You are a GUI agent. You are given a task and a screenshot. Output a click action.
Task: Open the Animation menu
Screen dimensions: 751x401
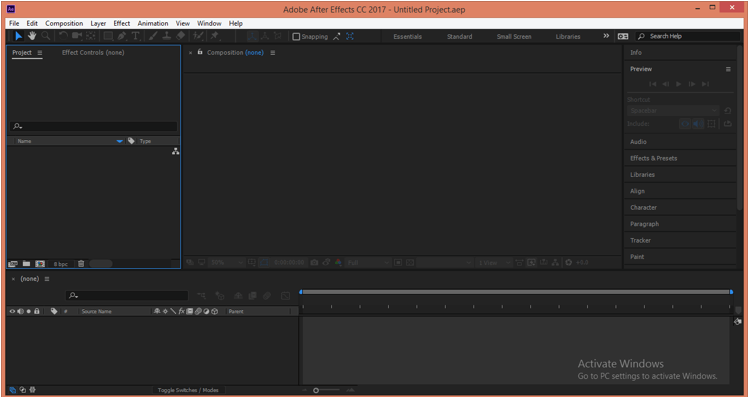click(x=153, y=23)
